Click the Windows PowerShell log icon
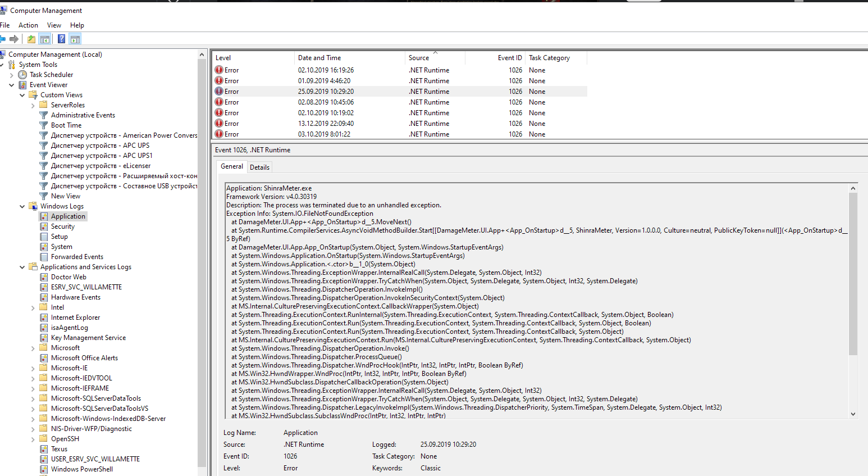The image size is (868, 476). 44,469
